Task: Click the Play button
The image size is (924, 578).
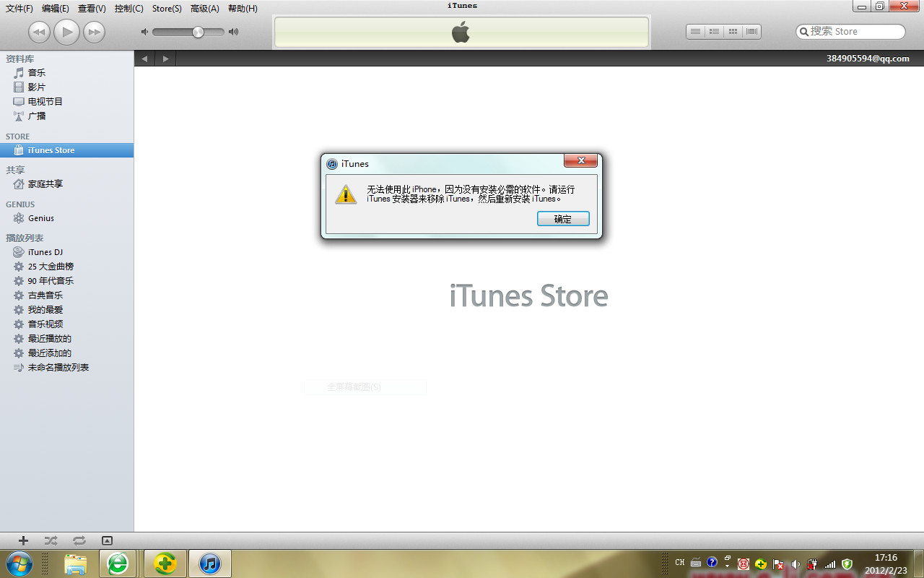Action: tap(67, 31)
